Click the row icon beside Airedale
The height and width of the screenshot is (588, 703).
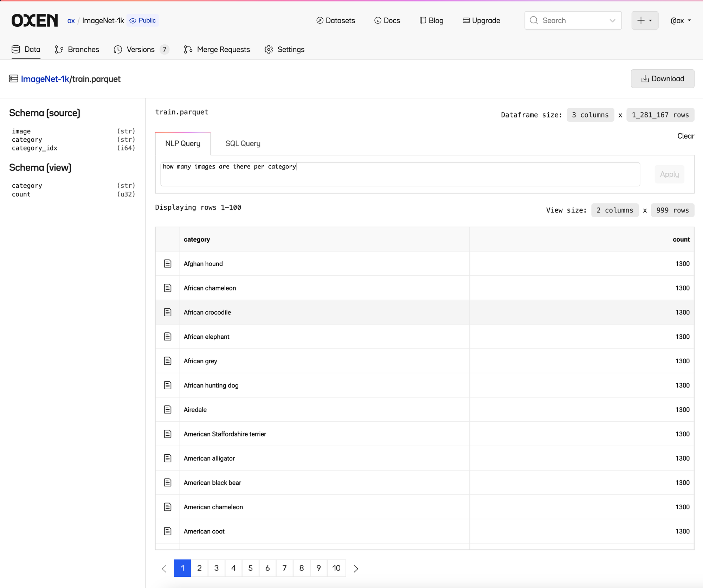coord(168,409)
